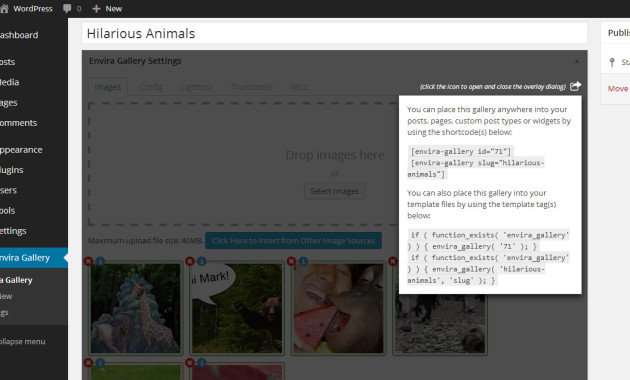Remove the red second-row image with the red X
The height and width of the screenshot is (380, 630).
click(x=190, y=363)
